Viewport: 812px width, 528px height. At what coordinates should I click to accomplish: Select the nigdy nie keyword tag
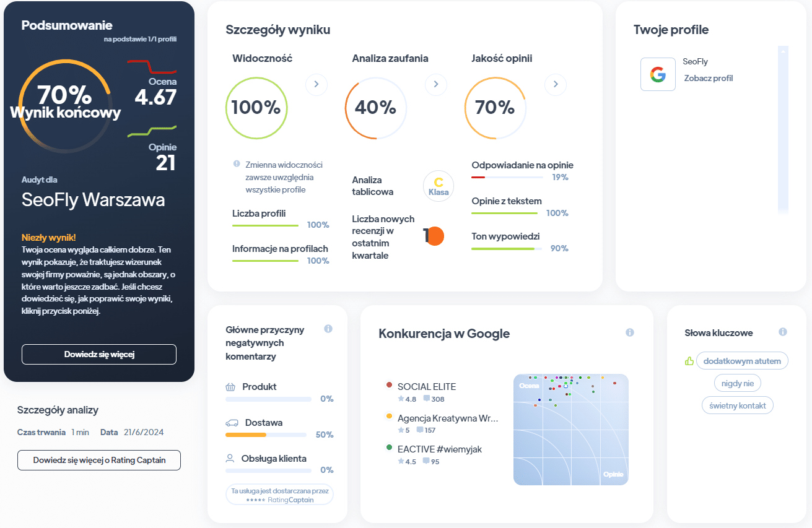click(x=738, y=383)
